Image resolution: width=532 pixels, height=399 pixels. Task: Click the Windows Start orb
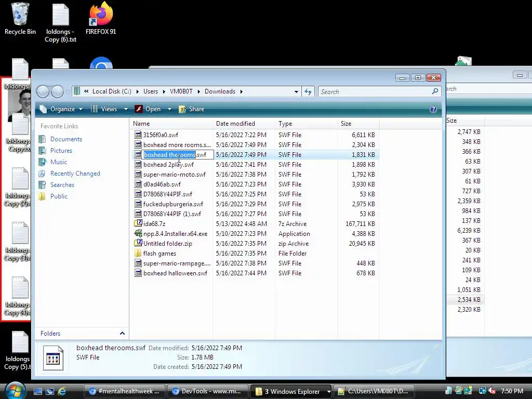[x=15, y=391]
